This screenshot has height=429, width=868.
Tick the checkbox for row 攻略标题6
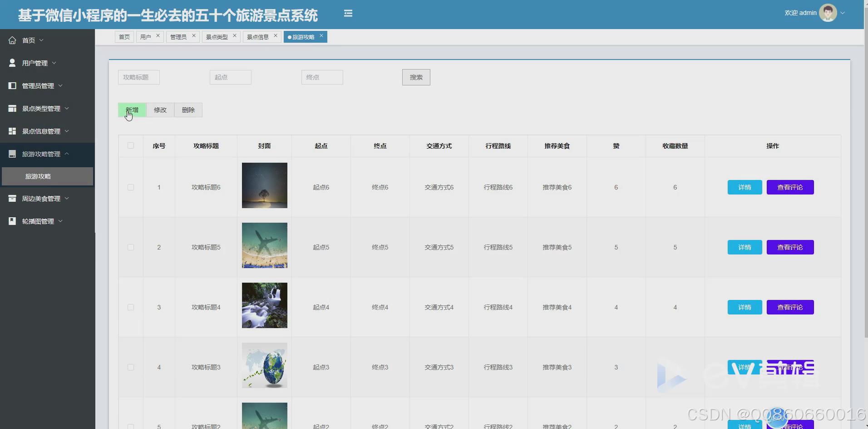(x=131, y=187)
